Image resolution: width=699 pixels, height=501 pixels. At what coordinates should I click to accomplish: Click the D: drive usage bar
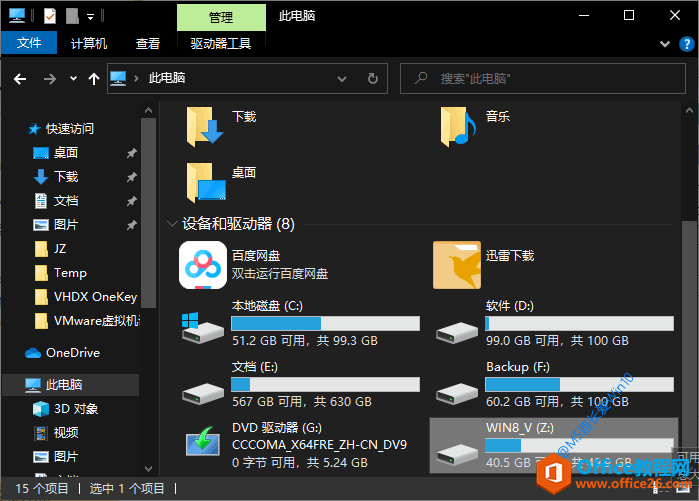(x=580, y=324)
